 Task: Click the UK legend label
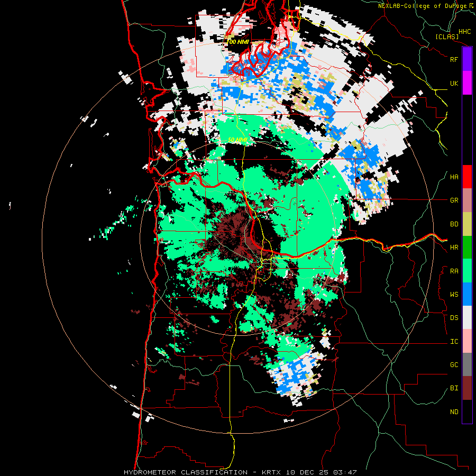pyautogui.click(x=454, y=83)
